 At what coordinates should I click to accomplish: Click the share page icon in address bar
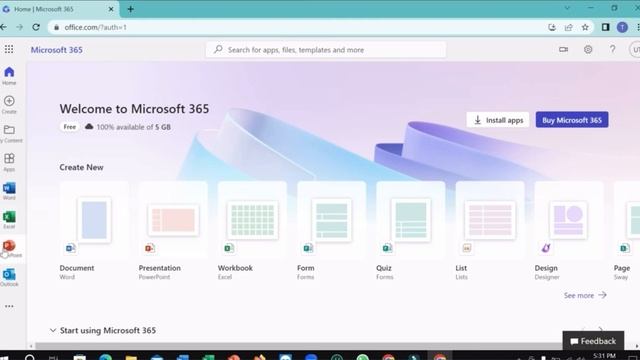tap(569, 27)
